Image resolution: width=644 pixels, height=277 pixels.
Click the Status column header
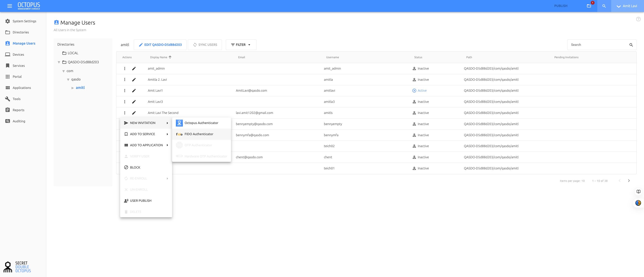click(x=418, y=57)
